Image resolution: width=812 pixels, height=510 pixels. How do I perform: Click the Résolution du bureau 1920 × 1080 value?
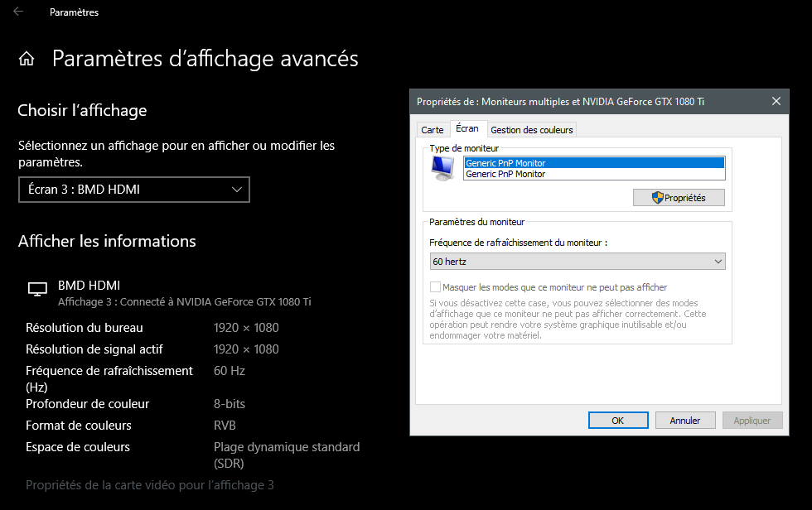coord(246,328)
